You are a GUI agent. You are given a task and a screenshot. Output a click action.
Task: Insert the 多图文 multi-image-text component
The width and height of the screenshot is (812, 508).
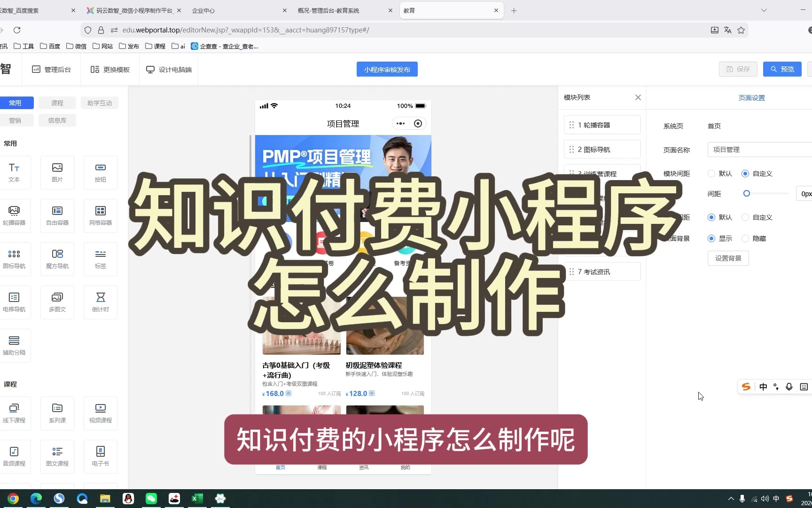tap(57, 302)
